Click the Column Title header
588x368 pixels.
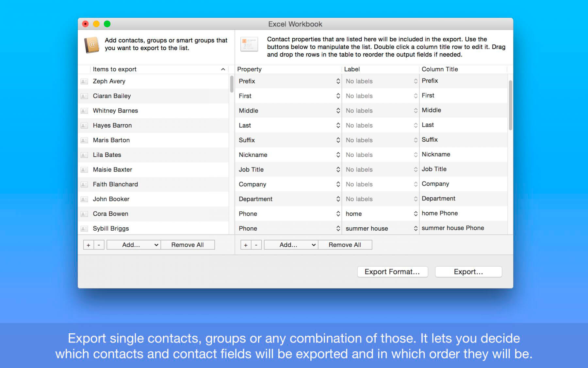(440, 69)
